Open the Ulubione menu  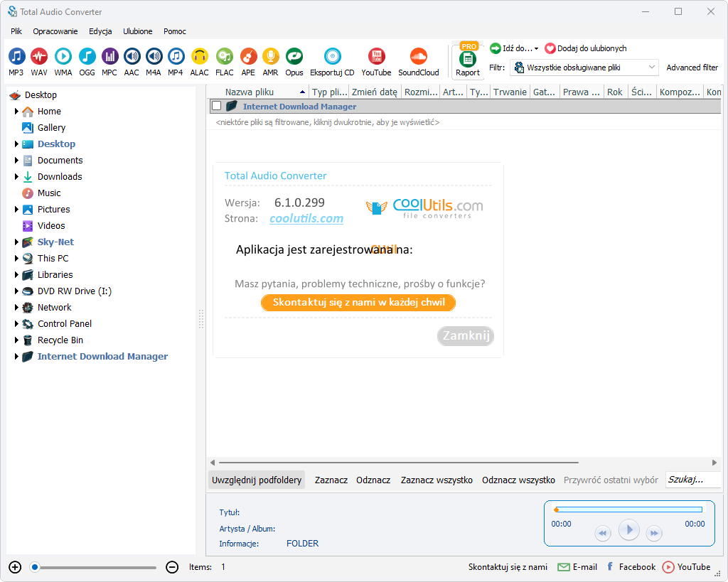(137, 31)
